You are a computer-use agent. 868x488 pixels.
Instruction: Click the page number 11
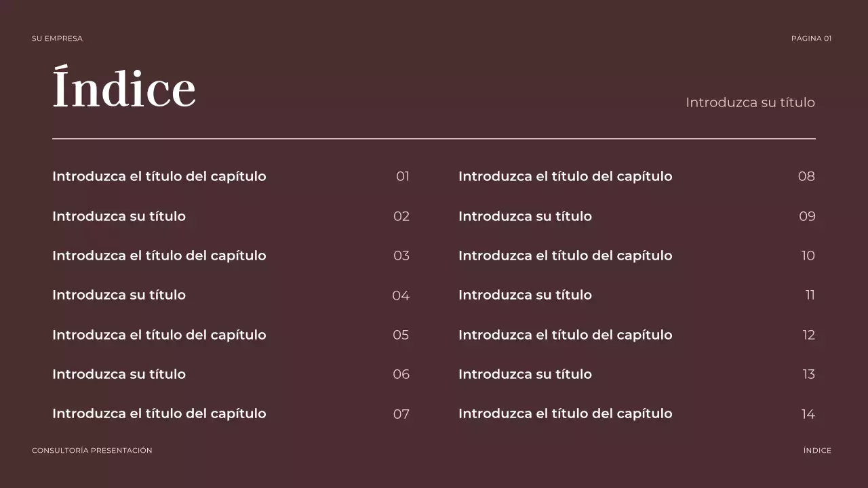click(810, 295)
